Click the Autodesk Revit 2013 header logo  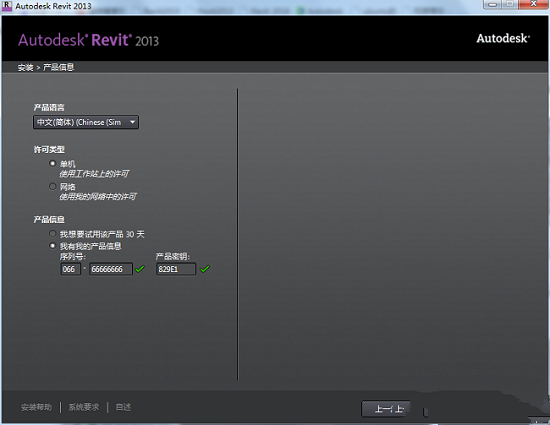88,40
